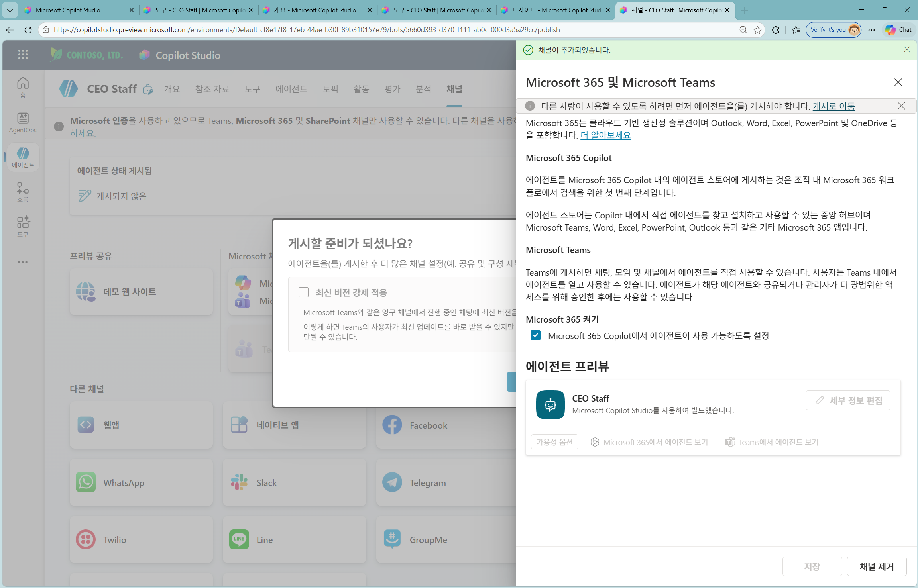
Task: Click Teams에서 에이전트 보기
Action: point(772,442)
